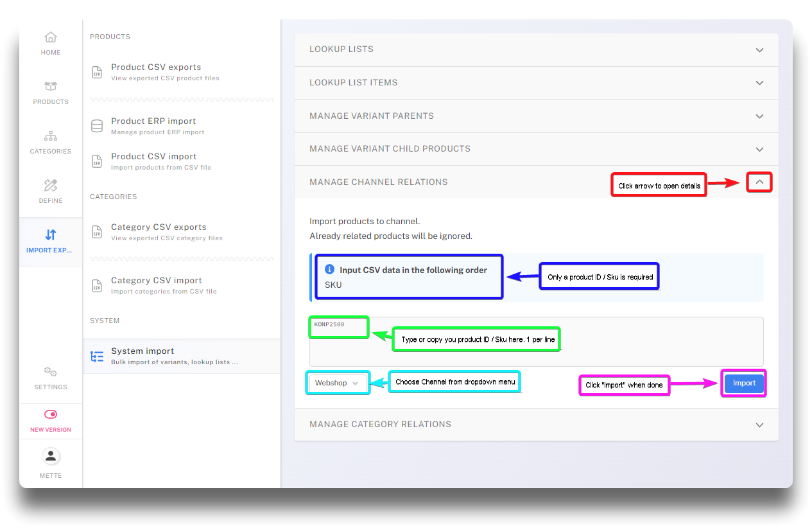Open the Define pencil-ruler icon
The image size is (812, 528).
(51, 186)
